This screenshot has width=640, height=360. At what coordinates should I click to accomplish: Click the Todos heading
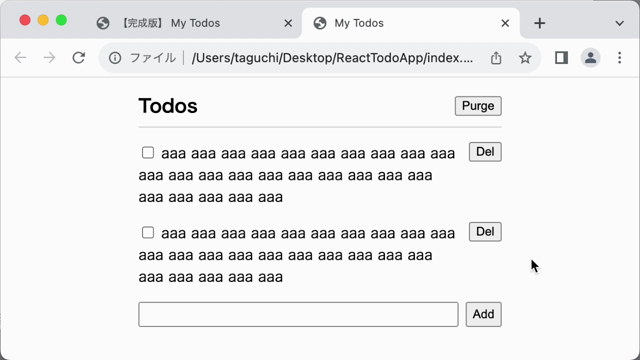click(x=168, y=106)
